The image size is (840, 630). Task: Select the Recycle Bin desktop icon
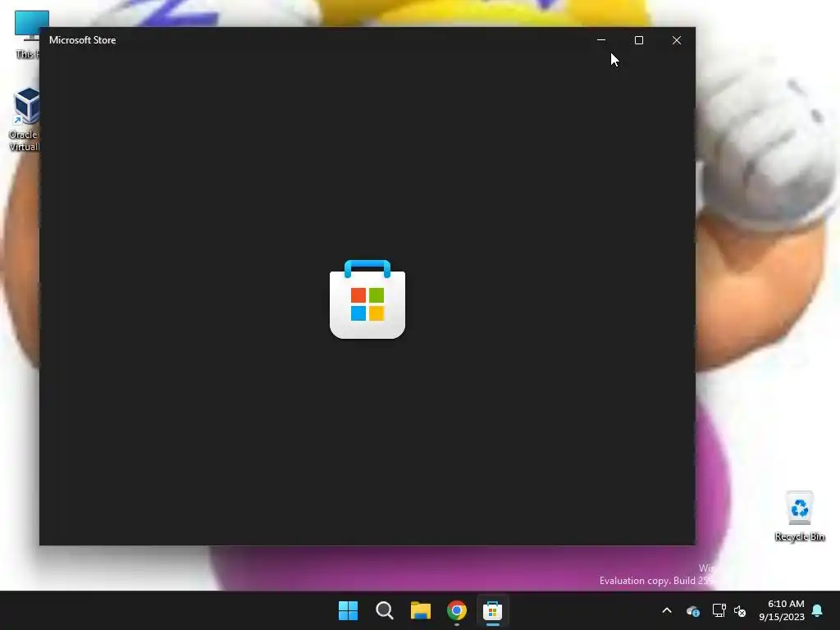pos(800,517)
